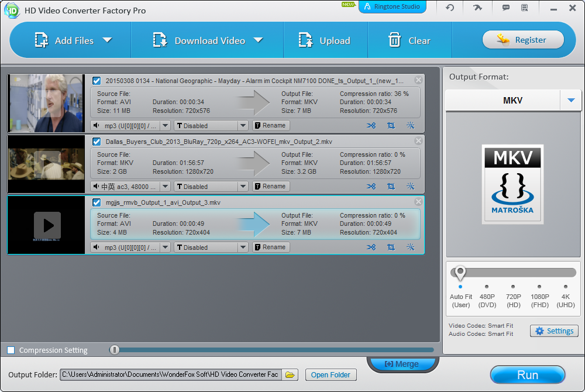Enable the Compression Setting checkbox
585x392 pixels.
coord(11,350)
